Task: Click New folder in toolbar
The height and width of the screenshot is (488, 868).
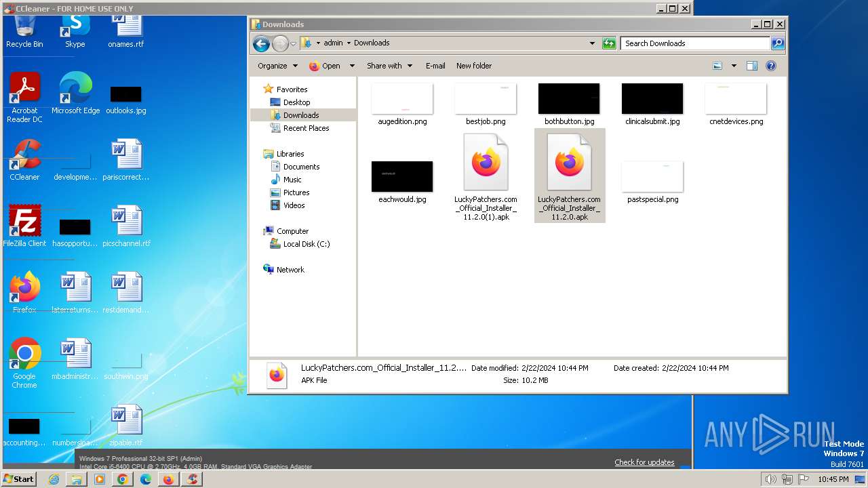Action: (x=474, y=66)
